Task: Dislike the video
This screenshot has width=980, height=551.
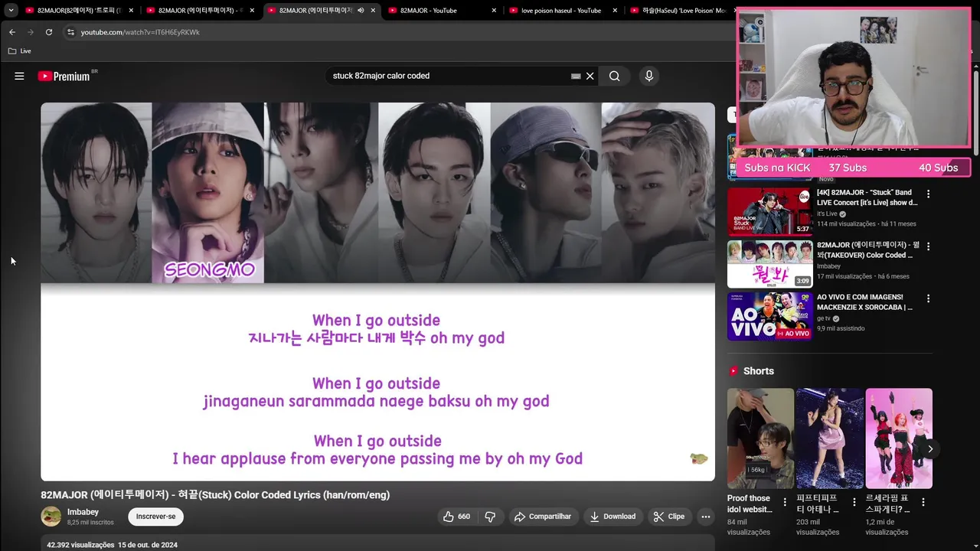Action: 490,517
